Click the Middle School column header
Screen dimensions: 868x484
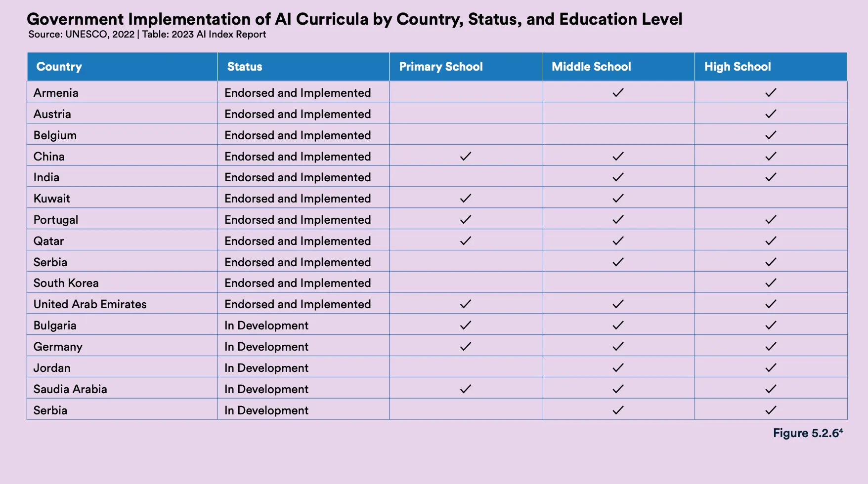[618, 67]
